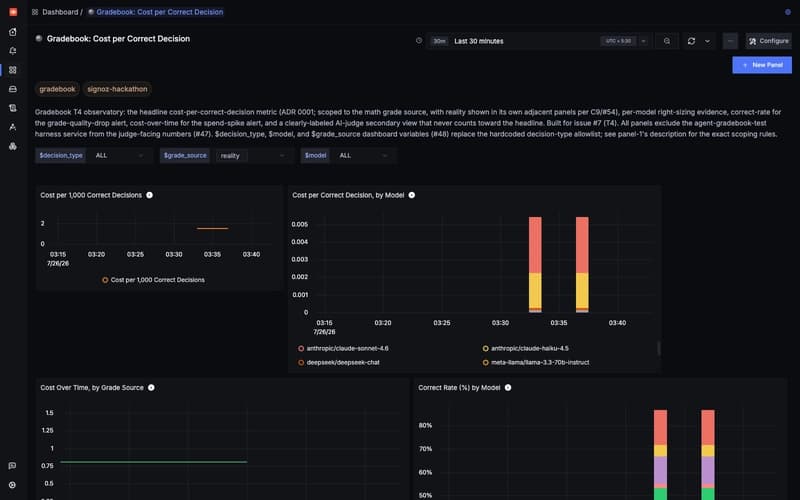Open the three-dot more options button
Image resolution: width=800 pixels, height=500 pixels.
click(x=730, y=41)
